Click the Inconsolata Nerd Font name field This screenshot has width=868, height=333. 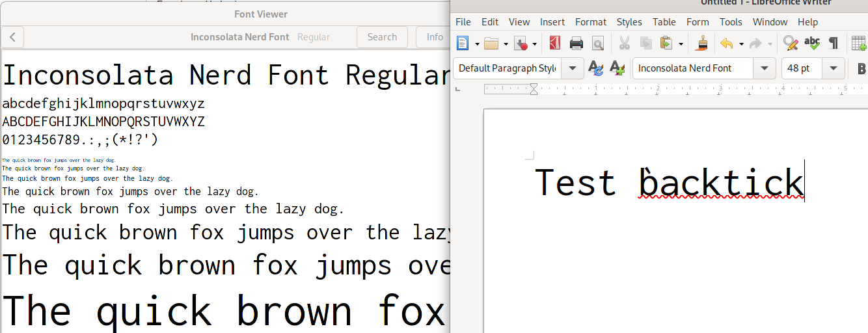tap(693, 68)
